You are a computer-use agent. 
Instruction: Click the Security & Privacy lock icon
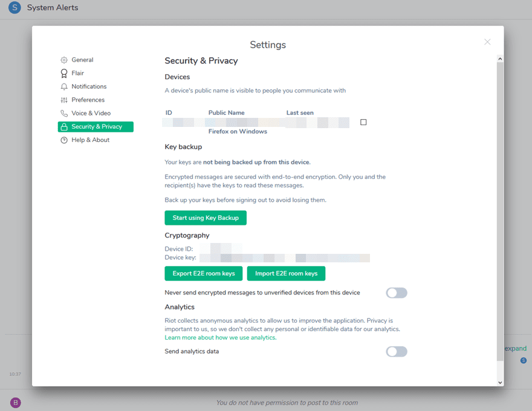pyautogui.click(x=64, y=127)
